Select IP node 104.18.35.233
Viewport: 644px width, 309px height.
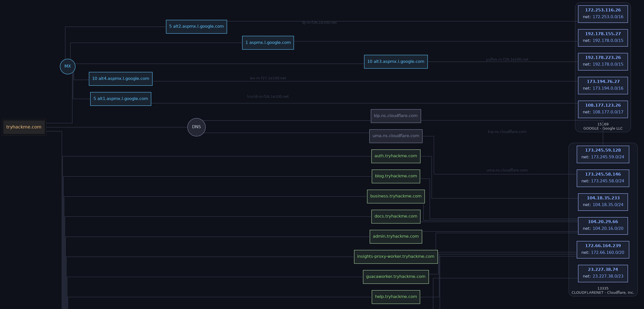[603, 202]
